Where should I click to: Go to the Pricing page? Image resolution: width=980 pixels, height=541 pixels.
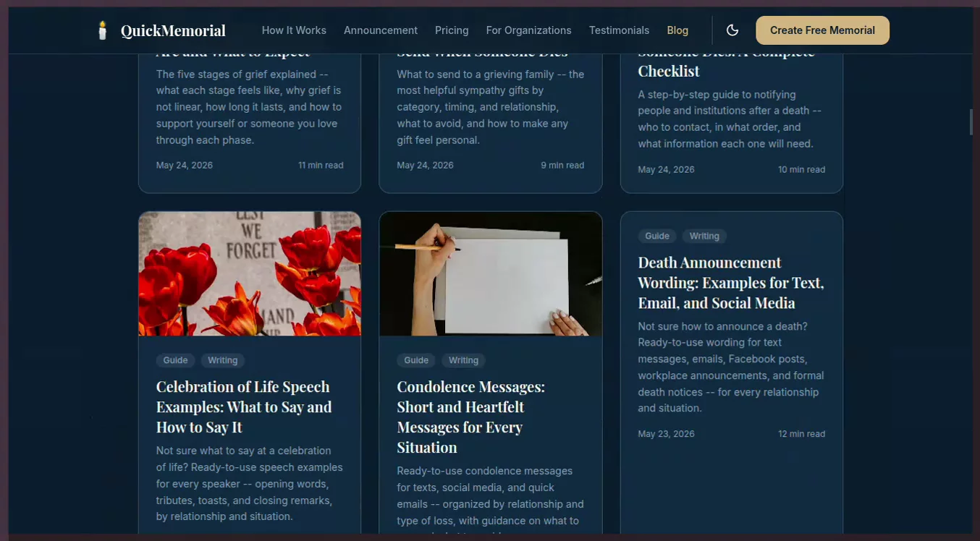click(x=452, y=30)
